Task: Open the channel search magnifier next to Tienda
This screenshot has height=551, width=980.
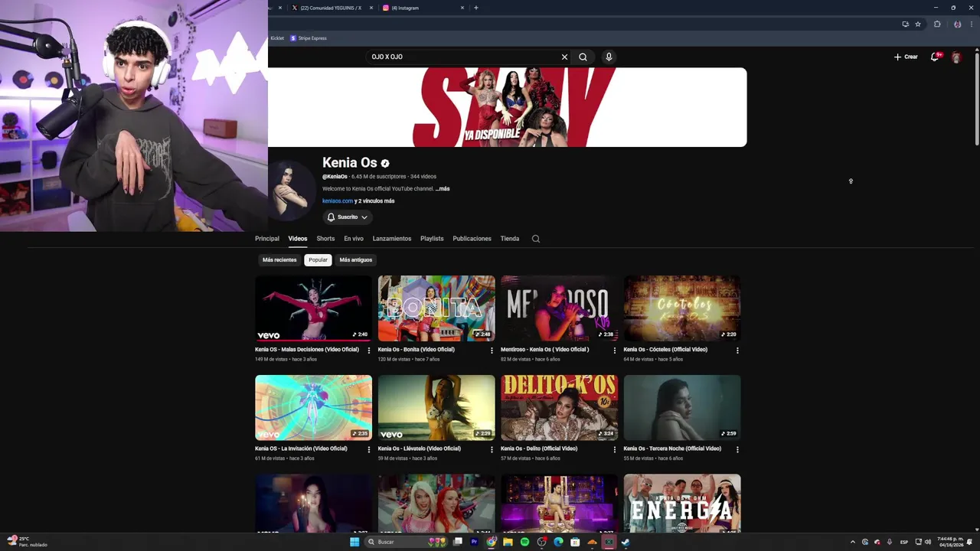Action: click(x=536, y=239)
